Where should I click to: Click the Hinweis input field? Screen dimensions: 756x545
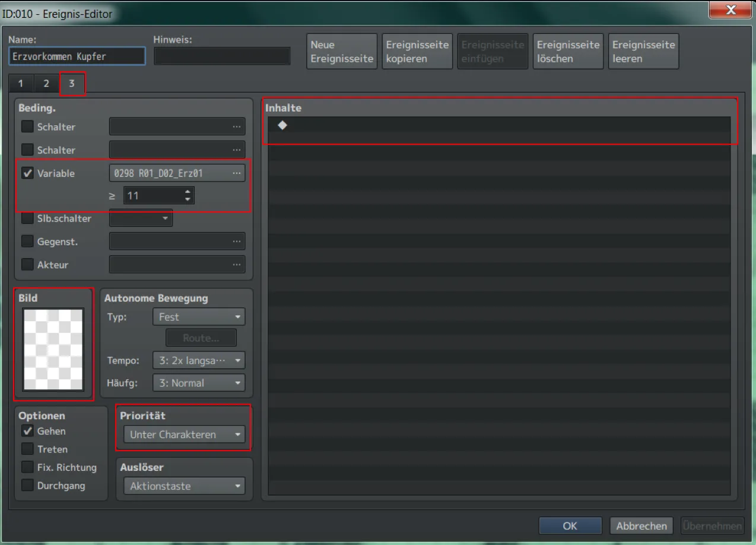coord(223,56)
